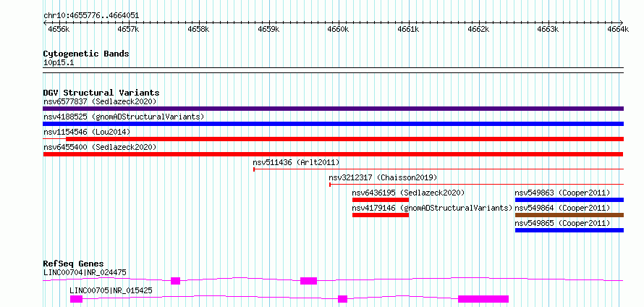Viewport: 644px width, 307px height.
Task: Click the RefSeq Genes track title
Action: (74, 264)
